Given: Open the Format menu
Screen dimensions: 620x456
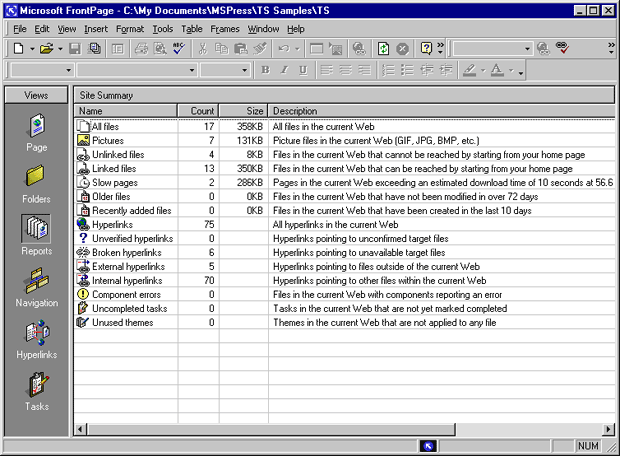Looking at the screenshot, I should coord(129,29).
